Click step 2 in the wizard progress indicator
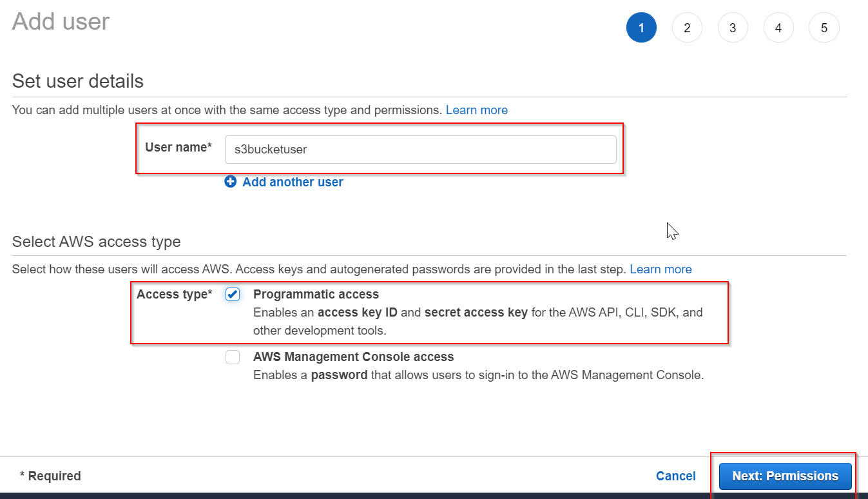Image resolution: width=868 pixels, height=499 pixels. pyautogui.click(x=687, y=27)
